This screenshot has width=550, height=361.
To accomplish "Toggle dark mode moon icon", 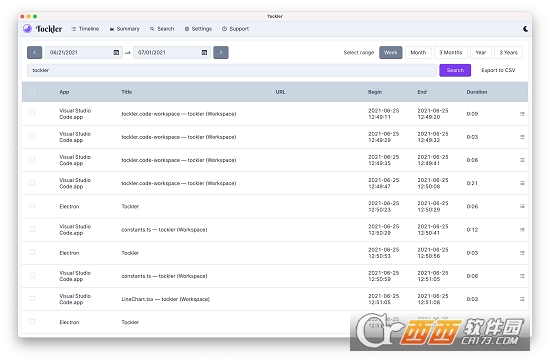I will pos(525,29).
